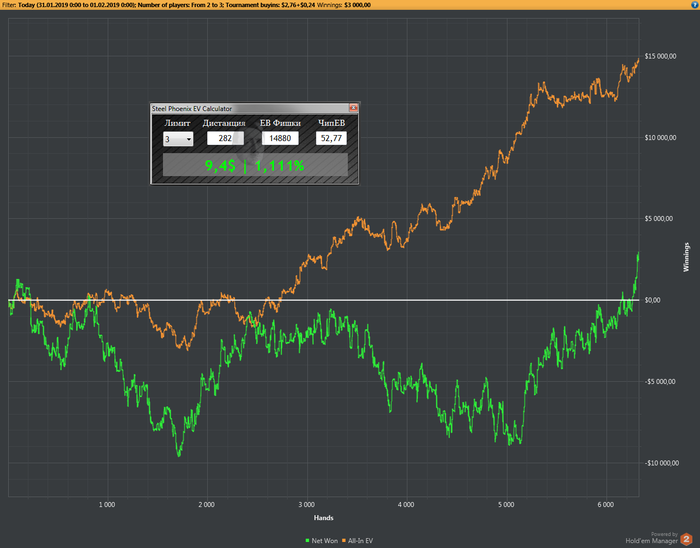Click the Дистанция column label
The width and height of the screenshot is (700, 548).
(224, 123)
